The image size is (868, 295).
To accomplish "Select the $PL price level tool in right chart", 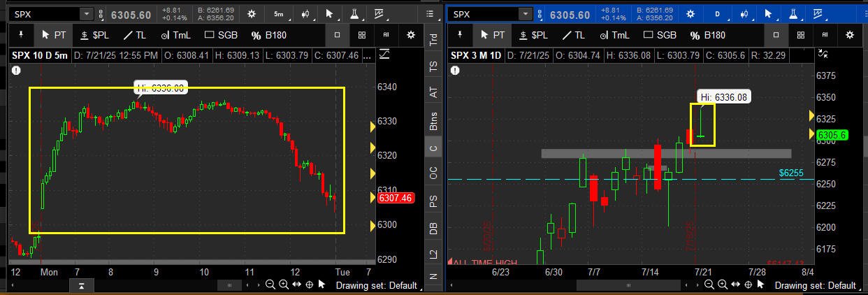I will click(x=532, y=35).
